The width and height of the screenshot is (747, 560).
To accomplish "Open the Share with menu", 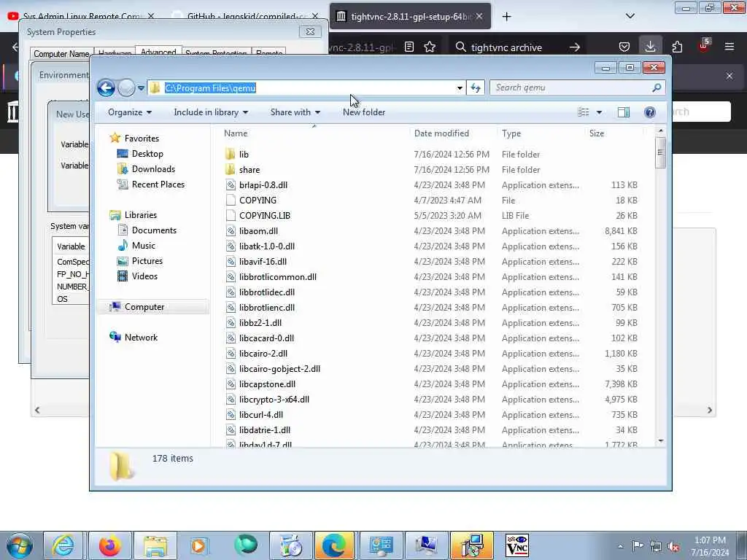I will [295, 112].
